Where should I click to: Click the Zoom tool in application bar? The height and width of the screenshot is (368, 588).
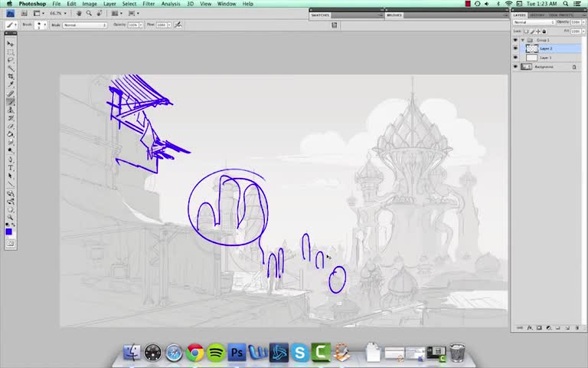[90, 13]
